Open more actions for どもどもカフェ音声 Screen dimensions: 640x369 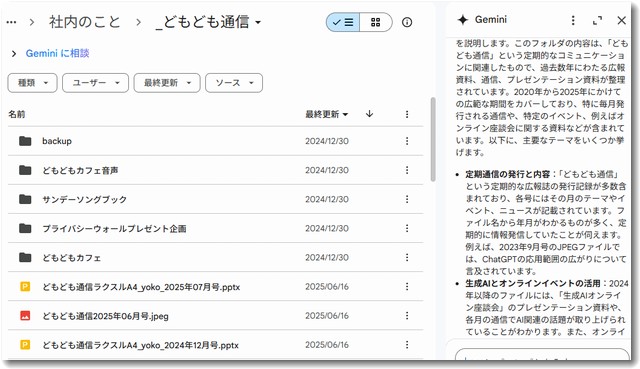(x=407, y=170)
